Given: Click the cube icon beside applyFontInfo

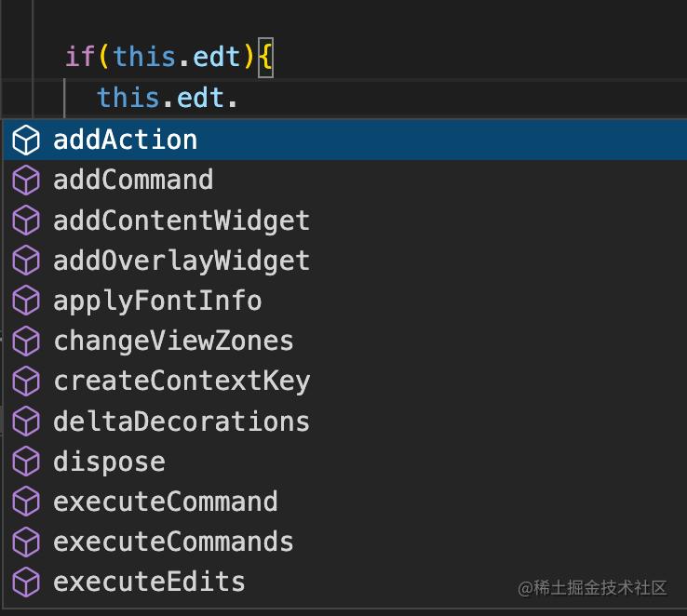Looking at the screenshot, I should click(x=26, y=301).
